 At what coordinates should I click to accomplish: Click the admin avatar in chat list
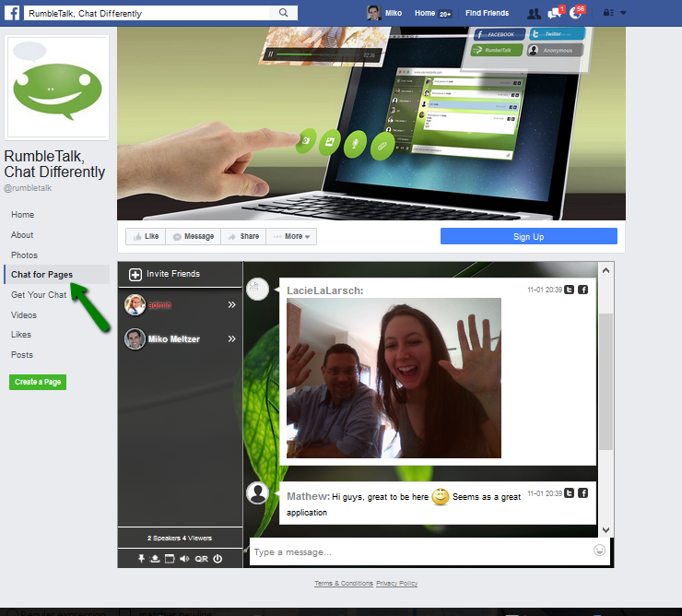135,304
